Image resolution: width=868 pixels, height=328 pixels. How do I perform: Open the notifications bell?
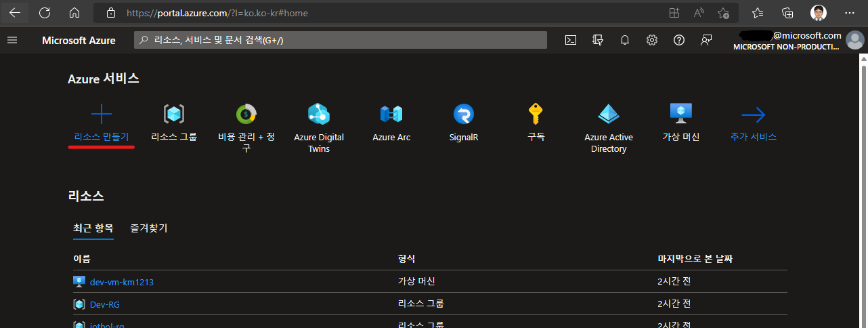click(625, 40)
